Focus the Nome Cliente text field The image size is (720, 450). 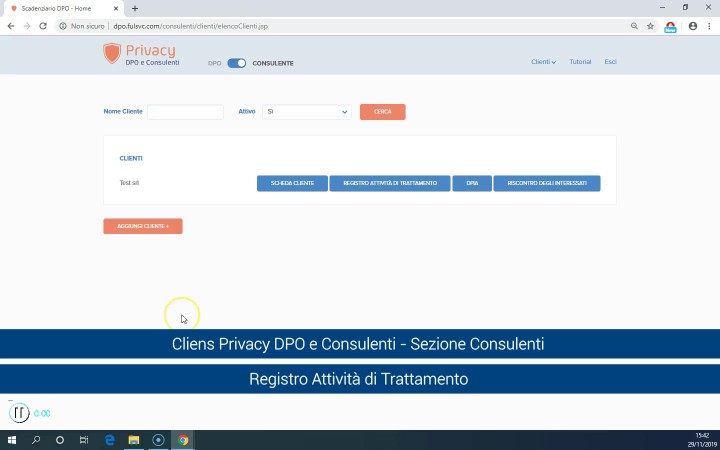pyautogui.click(x=185, y=112)
